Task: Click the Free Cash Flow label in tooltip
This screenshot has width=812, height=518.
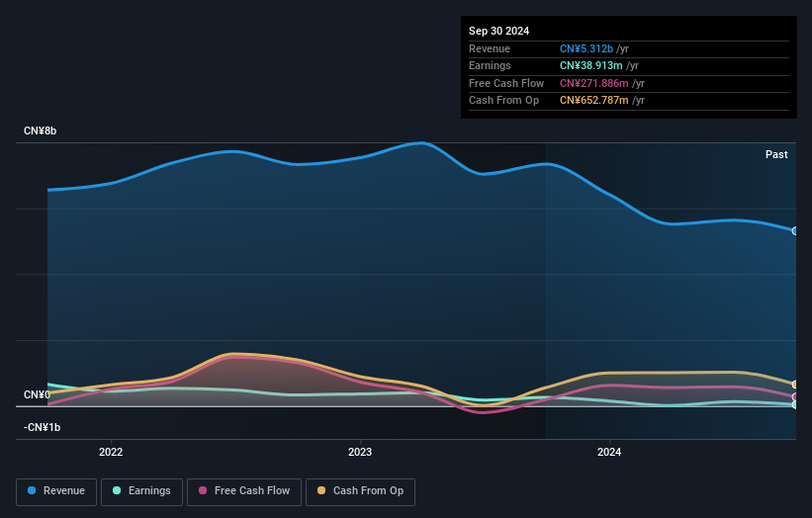Action: [x=506, y=83]
